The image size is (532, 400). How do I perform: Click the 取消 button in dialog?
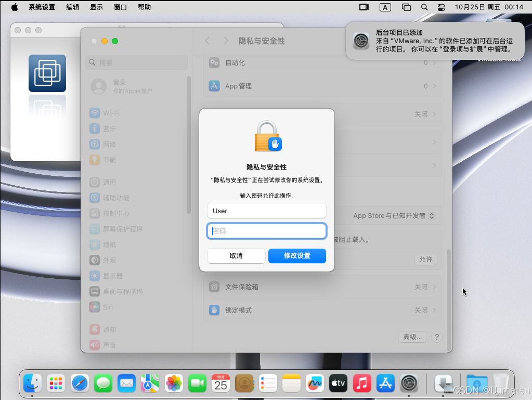[x=236, y=256]
